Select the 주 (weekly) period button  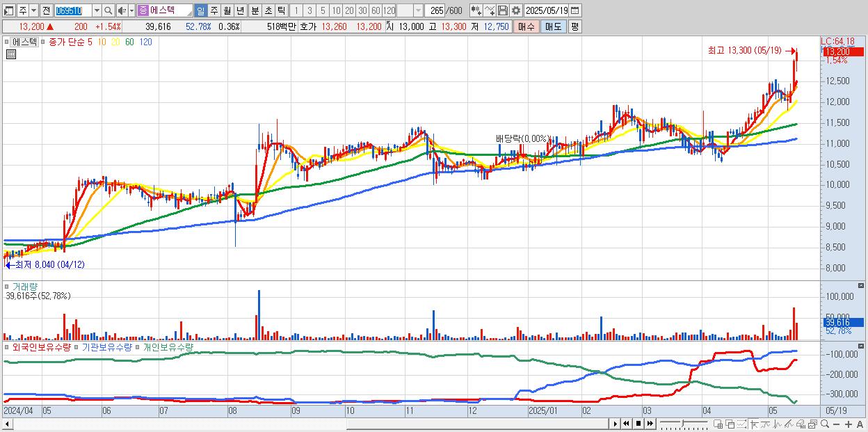[x=214, y=10]
